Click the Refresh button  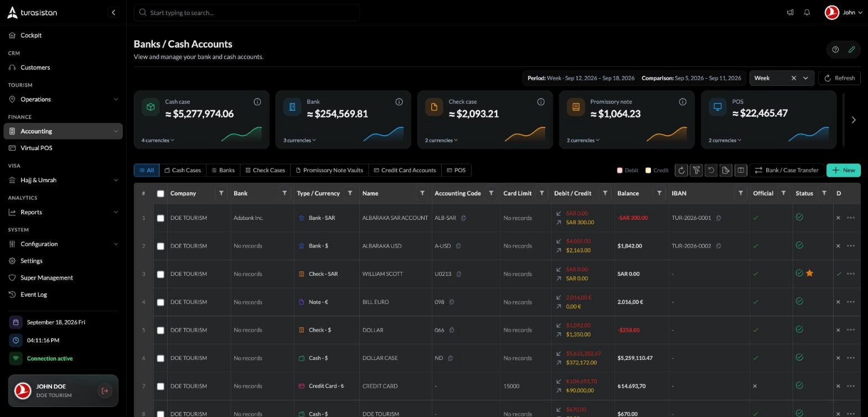pyautogui.click(x=839, y=78)
